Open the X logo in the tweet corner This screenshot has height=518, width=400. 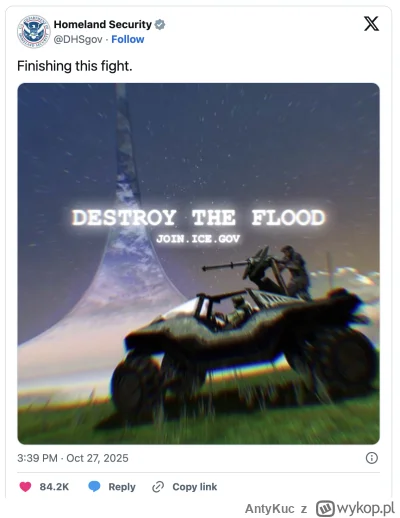point(371,24)
